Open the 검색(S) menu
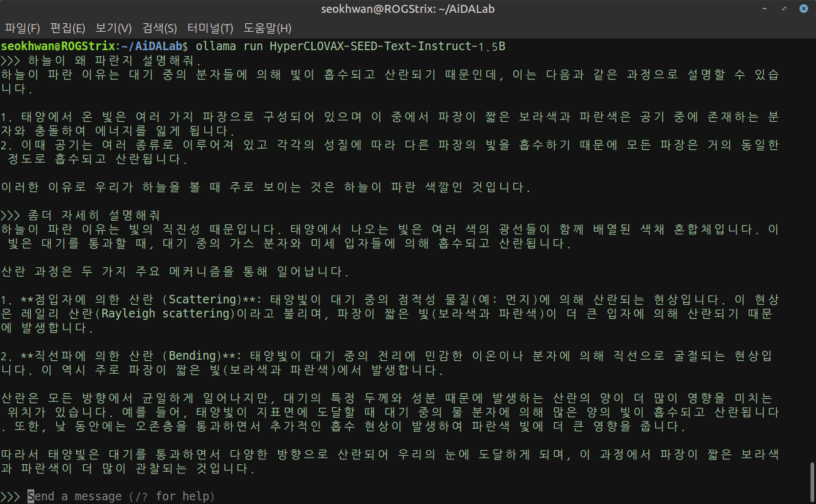The width and height of the screenshot is (816, 504). [x=160, y=28]
